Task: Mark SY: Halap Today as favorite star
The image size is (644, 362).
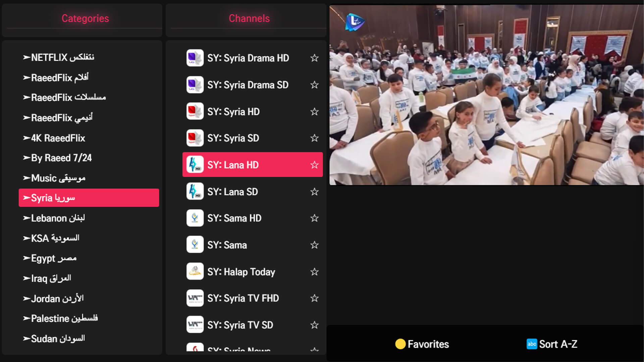Action: coord(314,271)
